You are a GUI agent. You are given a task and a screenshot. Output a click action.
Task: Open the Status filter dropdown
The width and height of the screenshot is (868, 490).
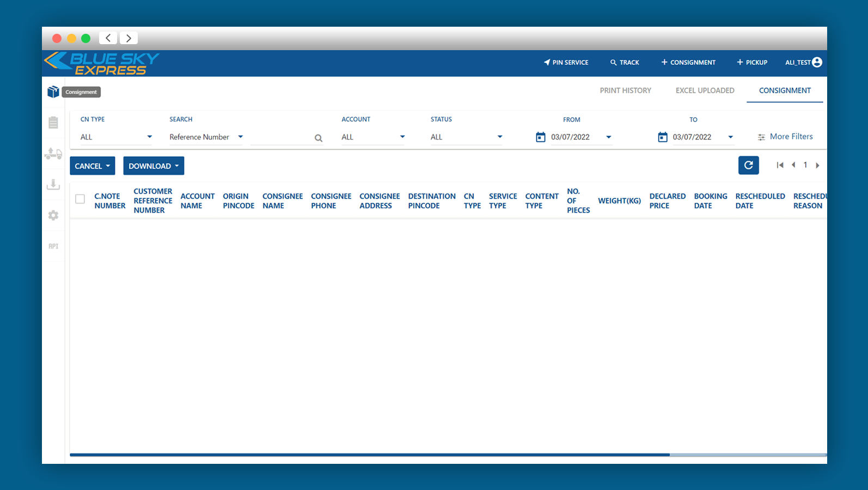point(466,137)
